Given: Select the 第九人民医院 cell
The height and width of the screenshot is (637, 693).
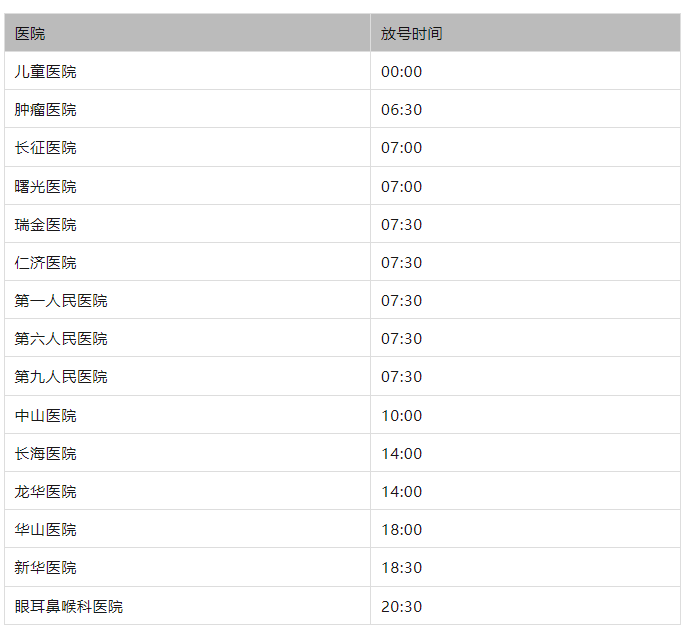Looking at the screenshot, I should pyautogui.click(x=61, y=377).
